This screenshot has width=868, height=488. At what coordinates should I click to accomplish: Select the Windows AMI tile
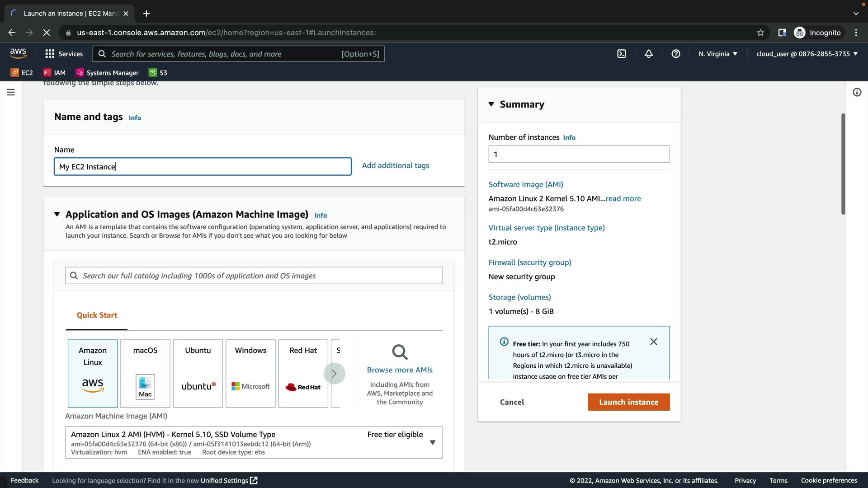tap(250, 373)
